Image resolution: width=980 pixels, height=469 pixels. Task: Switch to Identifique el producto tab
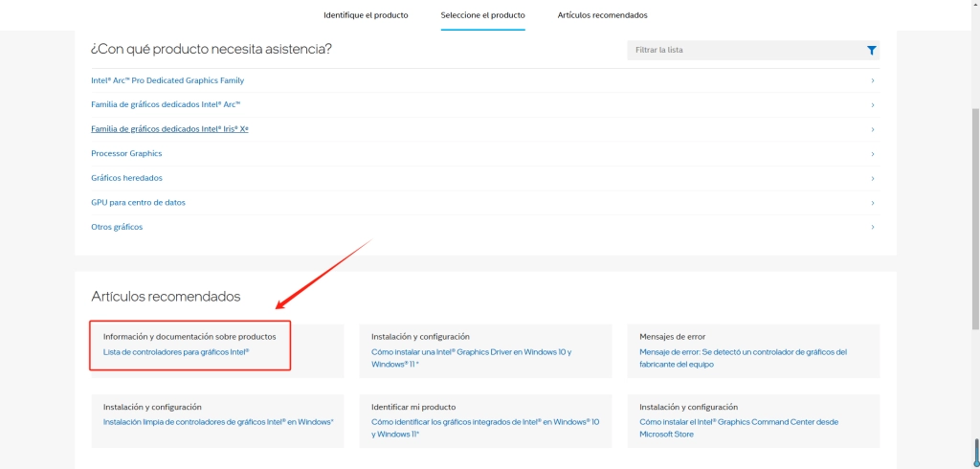tap(366, 15)
